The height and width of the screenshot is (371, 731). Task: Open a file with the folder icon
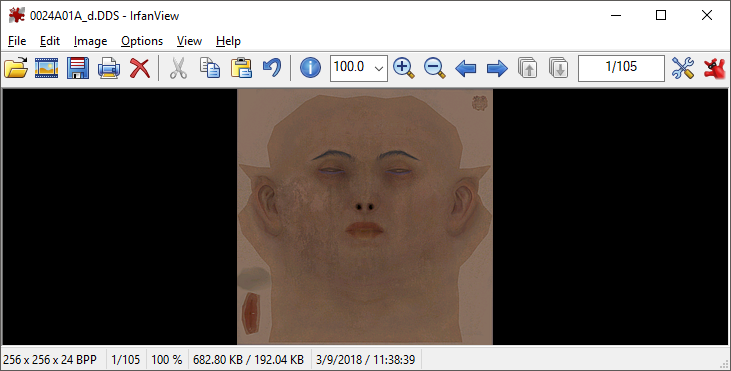16,68
